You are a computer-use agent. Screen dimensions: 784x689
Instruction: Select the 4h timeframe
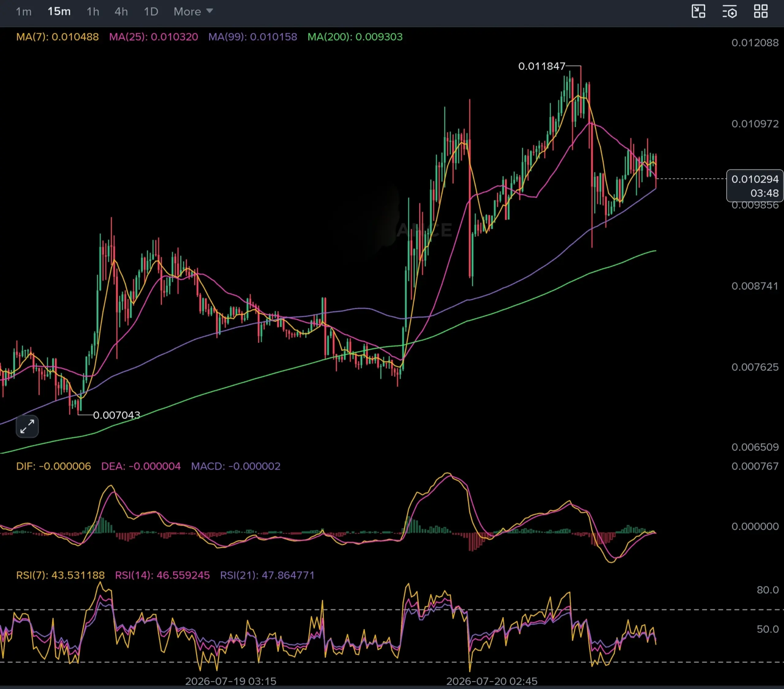coord(121,12)
